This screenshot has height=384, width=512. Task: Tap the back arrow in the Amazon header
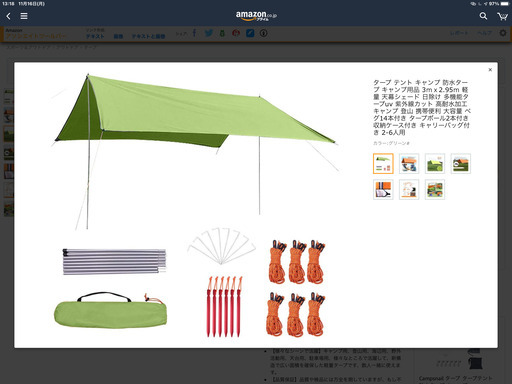pos(9,16)
